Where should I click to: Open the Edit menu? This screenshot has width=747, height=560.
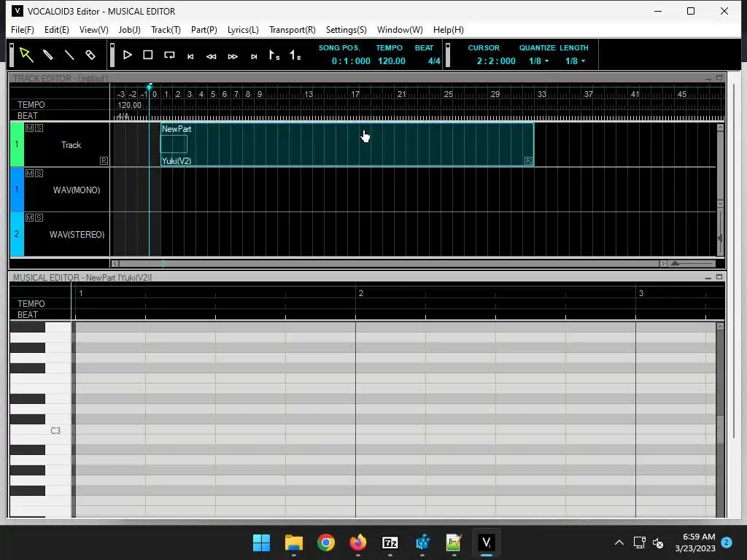coord(57,29)
